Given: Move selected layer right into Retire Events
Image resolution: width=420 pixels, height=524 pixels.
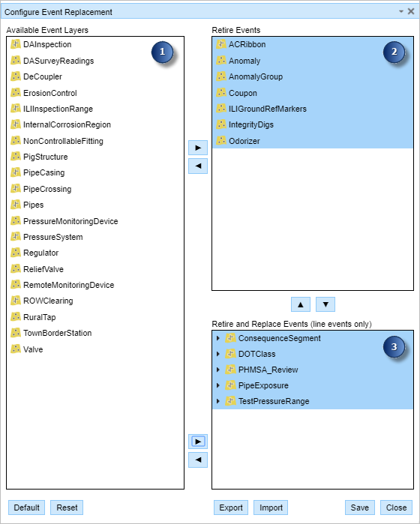Looking at the screenshot, I should coord(198,148).
